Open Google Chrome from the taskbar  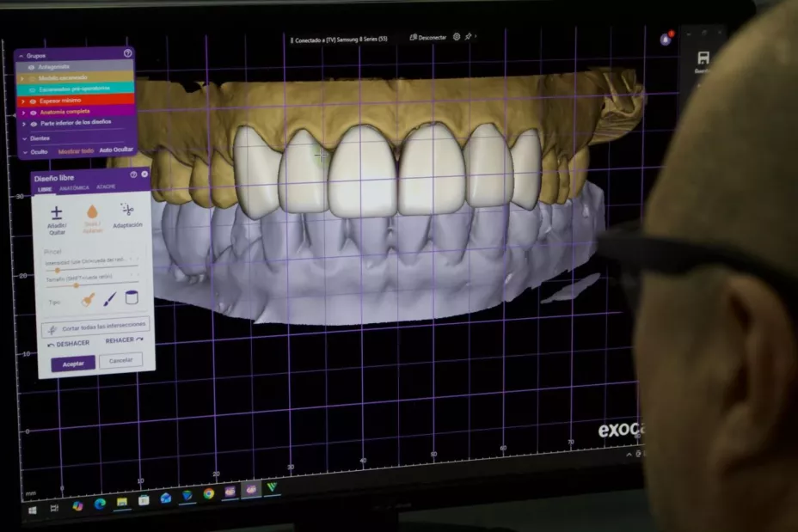pos(208,493)
